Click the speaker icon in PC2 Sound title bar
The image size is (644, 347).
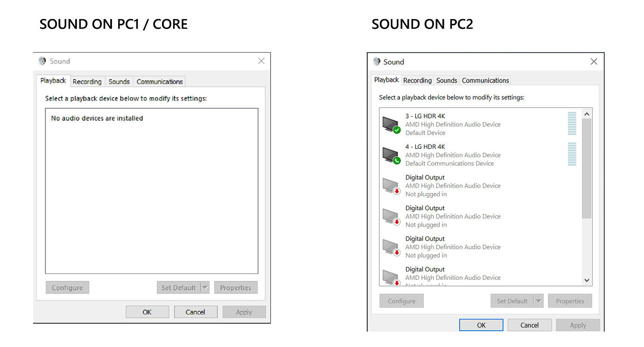click(x=377, y=62)
